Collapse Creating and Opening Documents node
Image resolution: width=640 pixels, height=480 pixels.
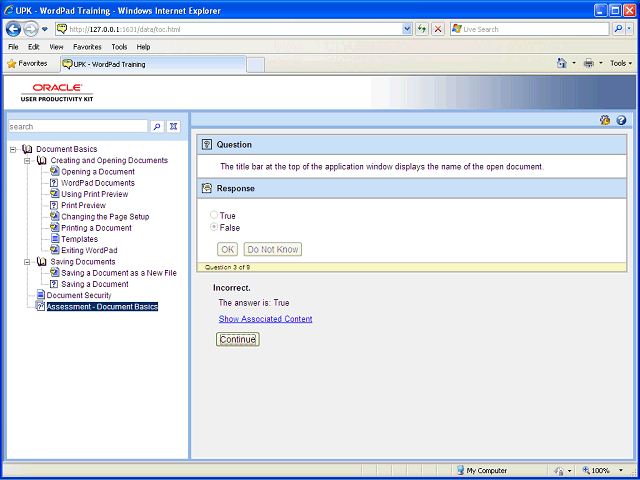click(27, 161)
